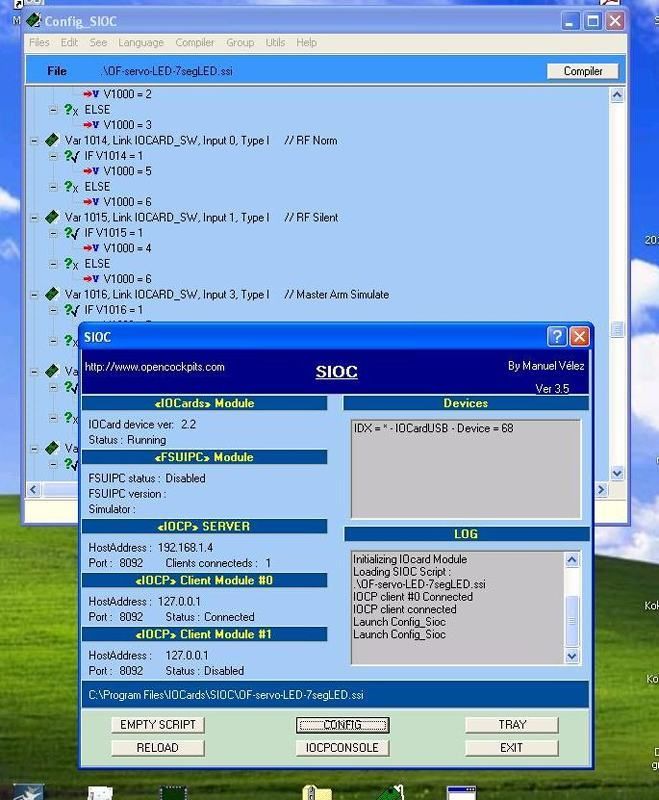Open the Utils menu
Image resolution: width=659 pixels, height=800 pixels.
coord(275,43)
